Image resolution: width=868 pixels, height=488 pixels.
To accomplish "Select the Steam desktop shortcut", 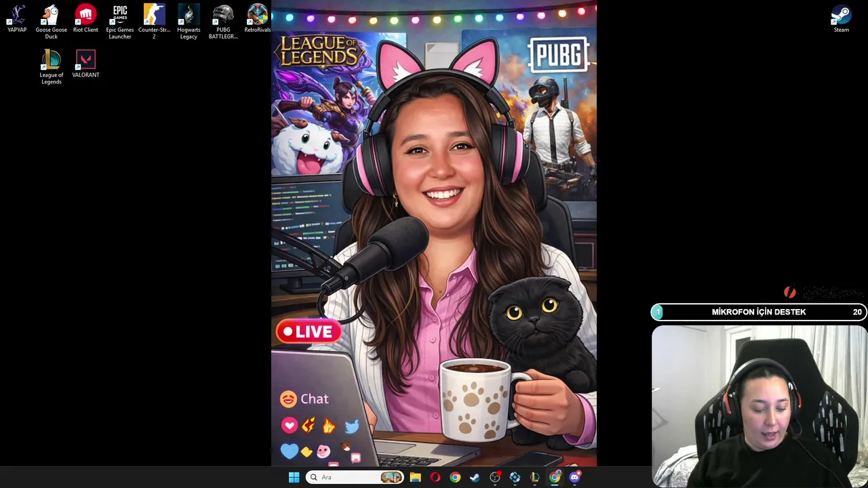I will click(841, 19).
